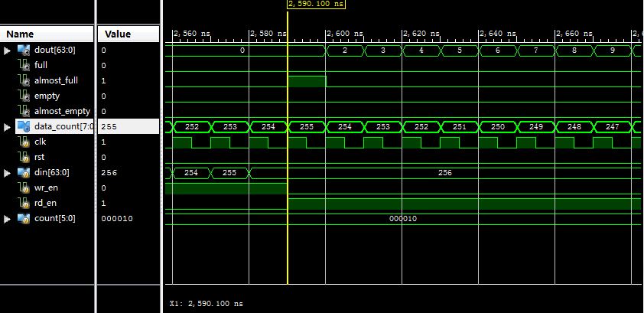Click the 2,640 ns ruler label

(498, 34)
